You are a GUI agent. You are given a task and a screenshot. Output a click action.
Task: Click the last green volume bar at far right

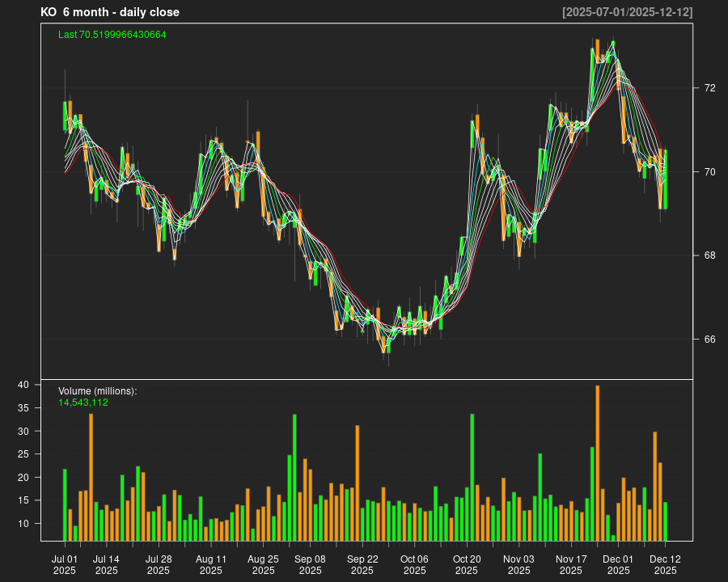[x=665, y=521]
